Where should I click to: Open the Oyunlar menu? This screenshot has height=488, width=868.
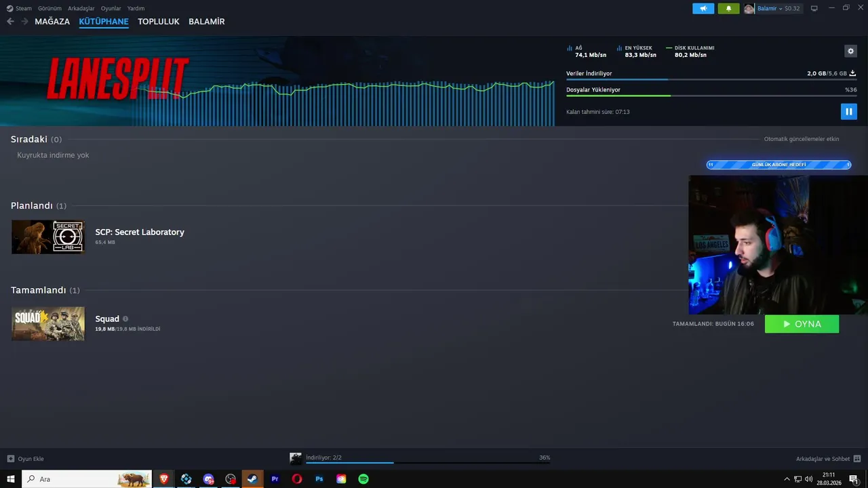111,8
